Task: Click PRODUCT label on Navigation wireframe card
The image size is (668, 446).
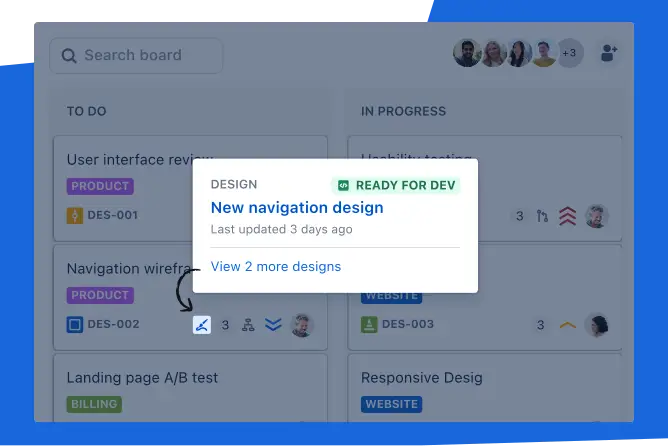Action: click(100, 295)
